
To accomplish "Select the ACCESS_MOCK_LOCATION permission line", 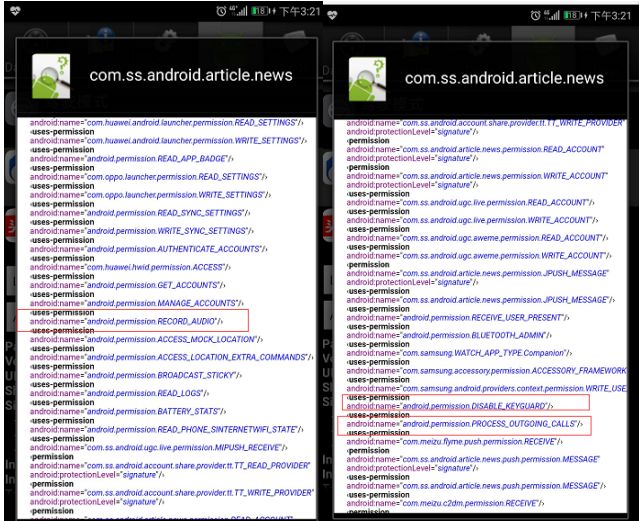I will [x=146, y=339].
